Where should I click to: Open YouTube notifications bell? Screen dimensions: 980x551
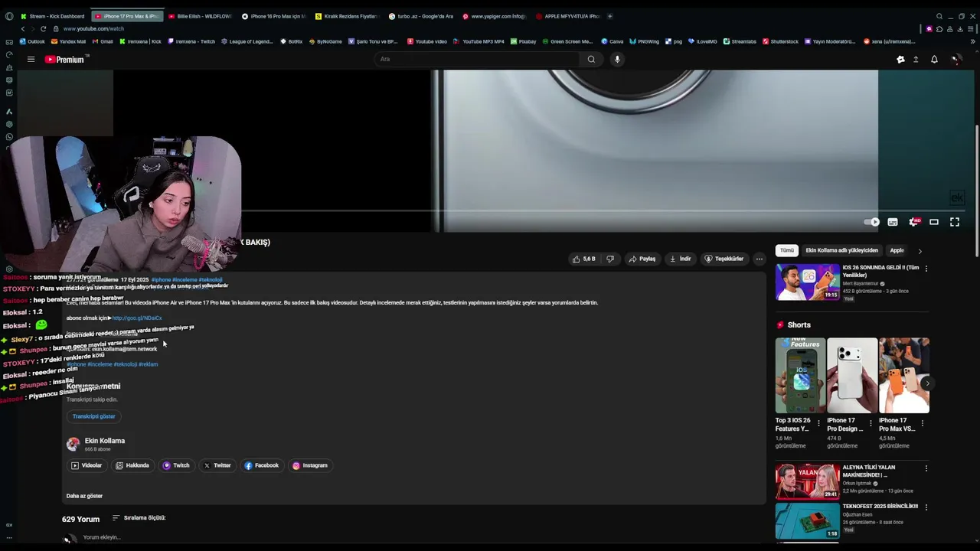point(934,59)
